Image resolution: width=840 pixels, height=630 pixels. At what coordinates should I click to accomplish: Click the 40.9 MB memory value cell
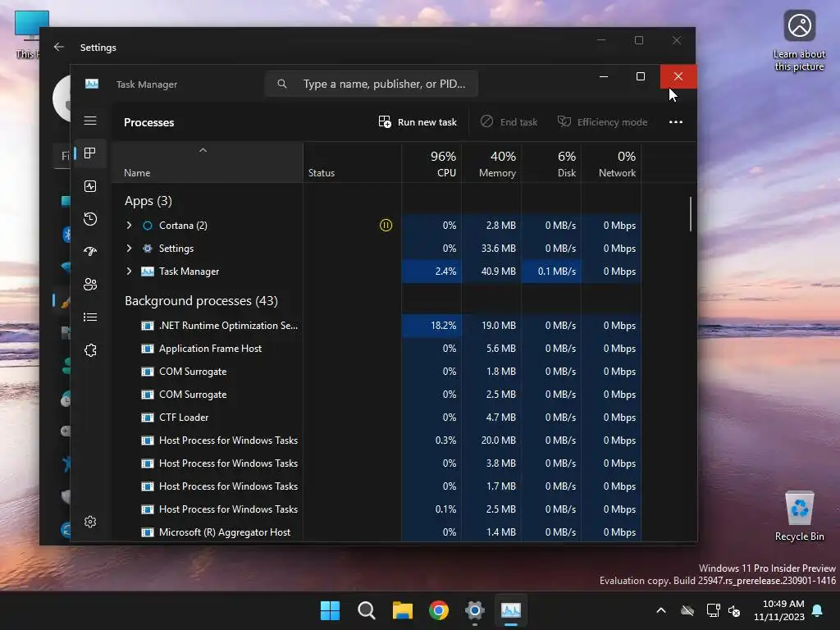coord(491,271)
